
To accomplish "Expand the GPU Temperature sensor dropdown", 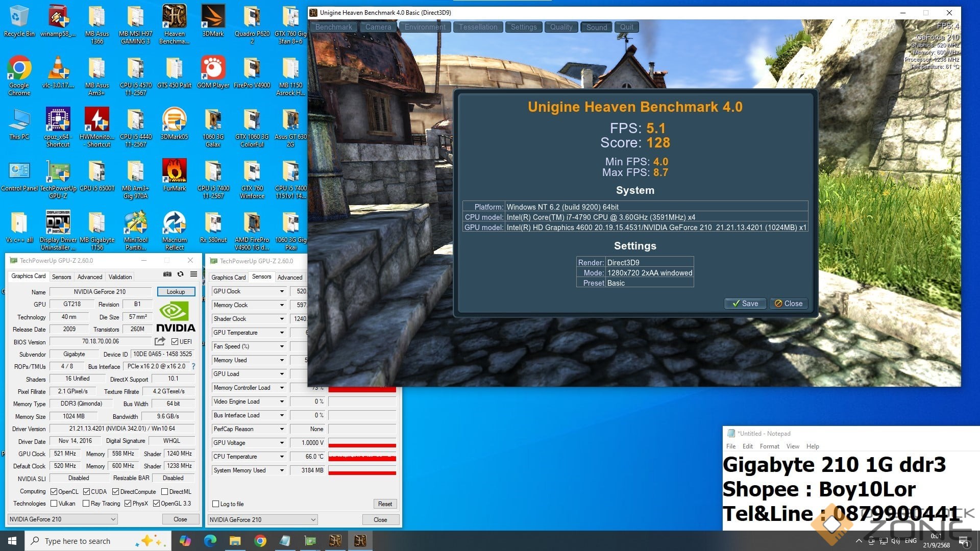I will coord(282,333).
